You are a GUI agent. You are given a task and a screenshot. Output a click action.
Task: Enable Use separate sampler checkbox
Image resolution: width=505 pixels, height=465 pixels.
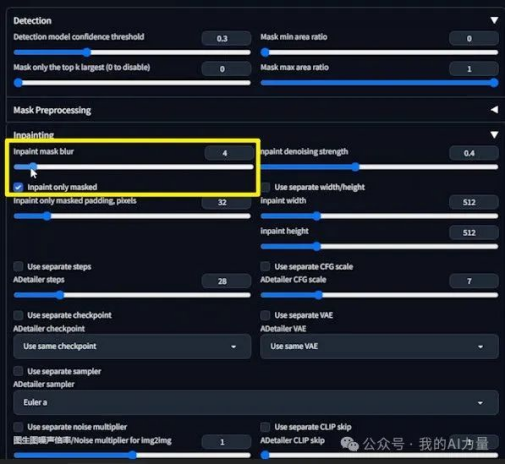click(18, 371)
